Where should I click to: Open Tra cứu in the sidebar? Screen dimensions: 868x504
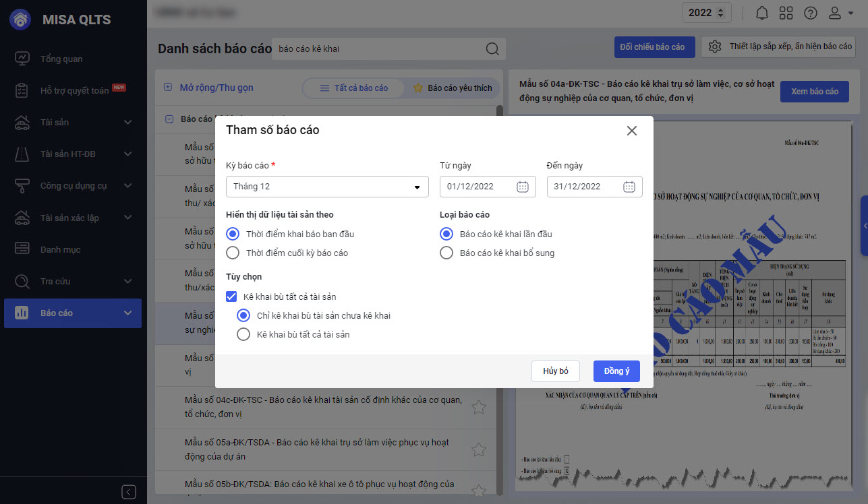pyautogui.click(x=74, y=281)
